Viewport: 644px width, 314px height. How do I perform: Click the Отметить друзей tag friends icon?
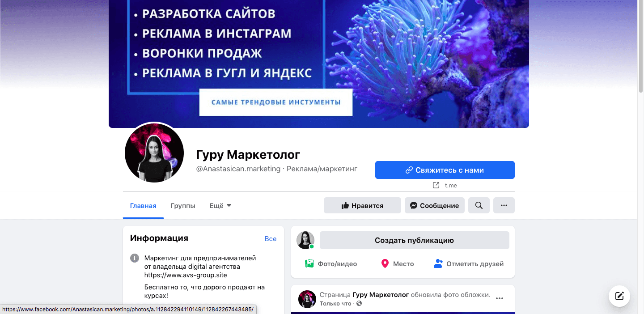[x=438, y=263]
